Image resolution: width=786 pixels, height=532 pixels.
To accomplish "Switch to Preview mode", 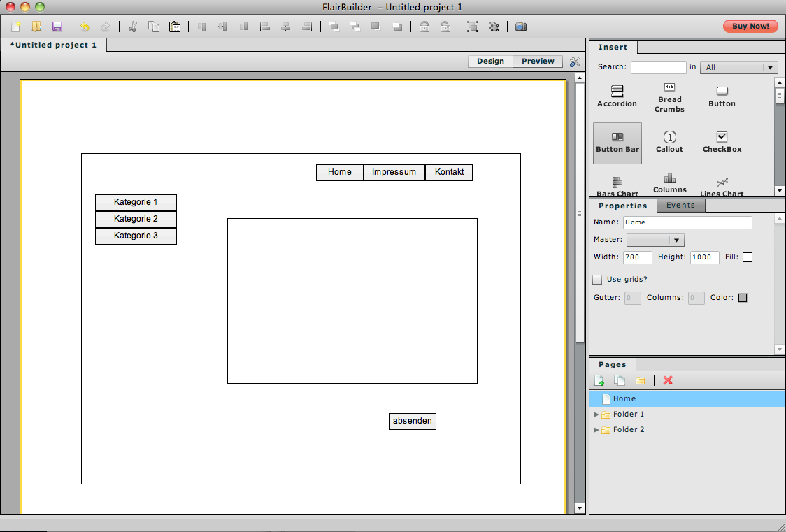I will coord(538,62).
